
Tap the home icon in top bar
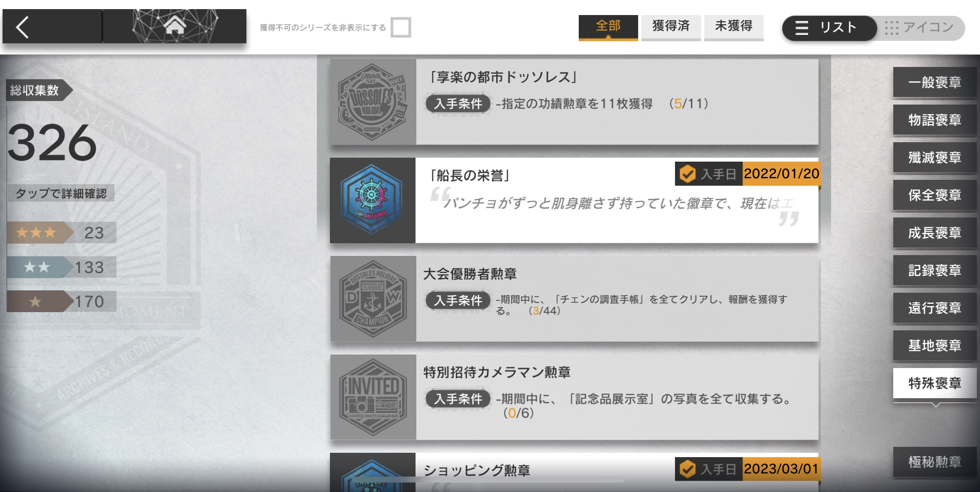pos(175,26)
